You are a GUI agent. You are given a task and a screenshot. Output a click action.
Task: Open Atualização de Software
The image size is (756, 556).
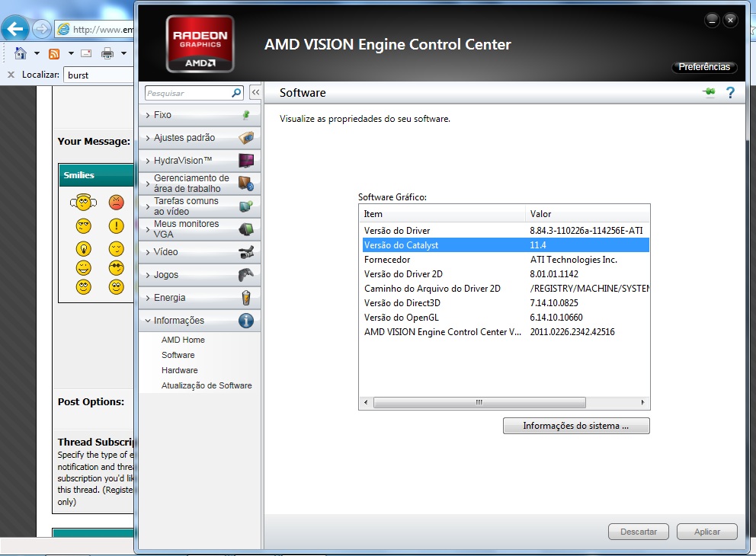[x=207, y=385]
